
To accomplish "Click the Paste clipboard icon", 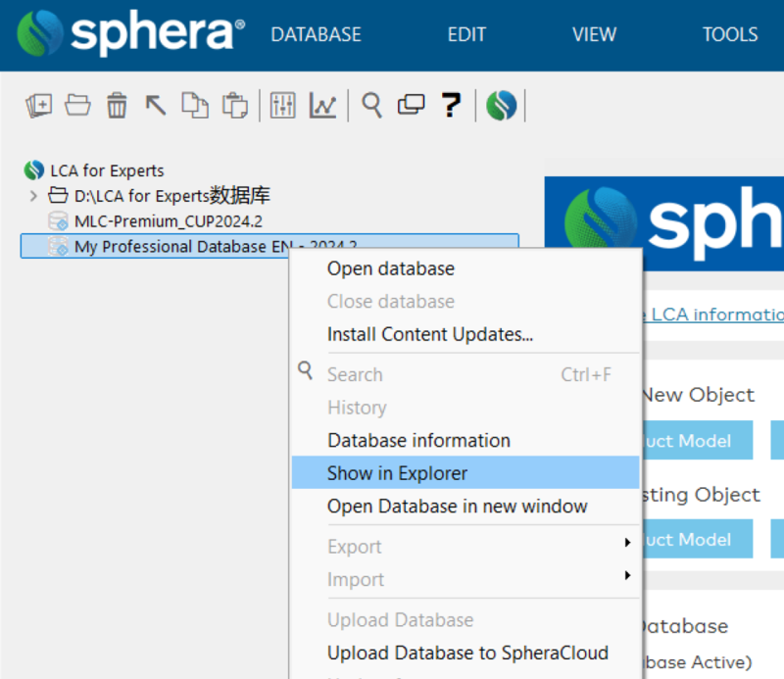I will click(x=234, y=105).
